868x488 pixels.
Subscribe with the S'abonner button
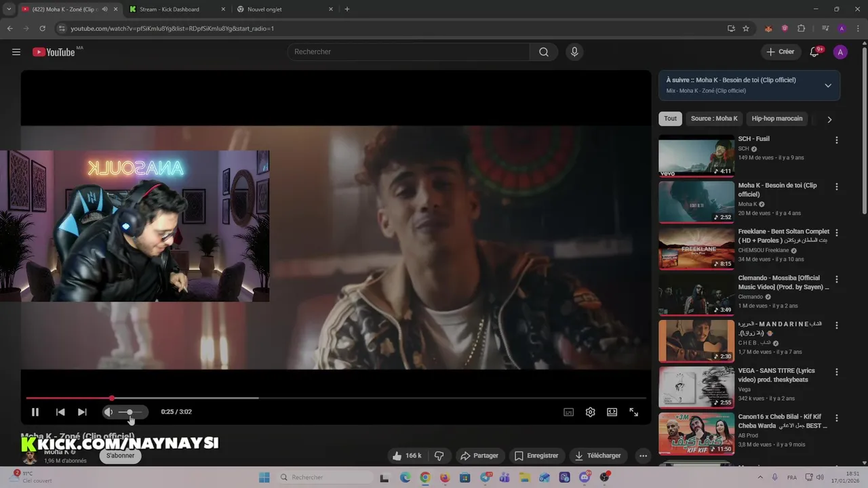pyautogui.click(x=121, y=455)
